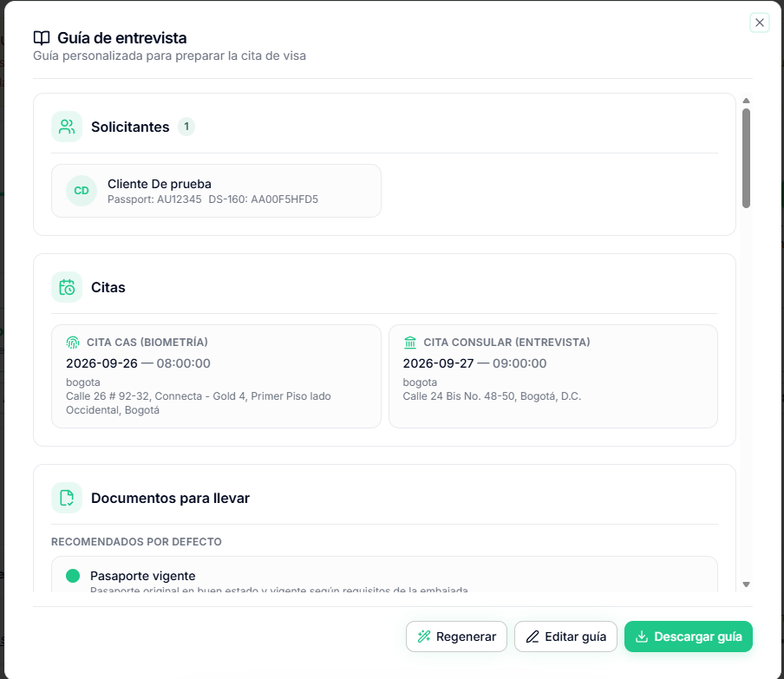
Task: Click the consulate building icon
Action: pyautogui.click(x=410, y=343)
